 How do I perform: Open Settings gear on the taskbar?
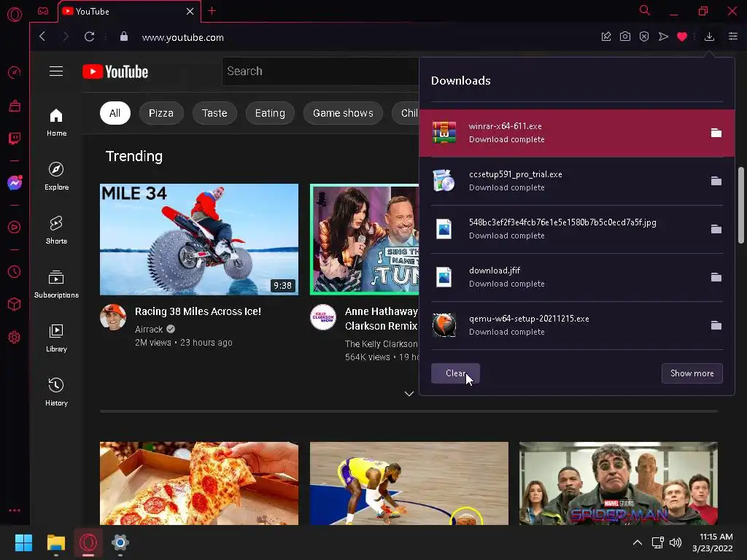(x=120, y=542)
